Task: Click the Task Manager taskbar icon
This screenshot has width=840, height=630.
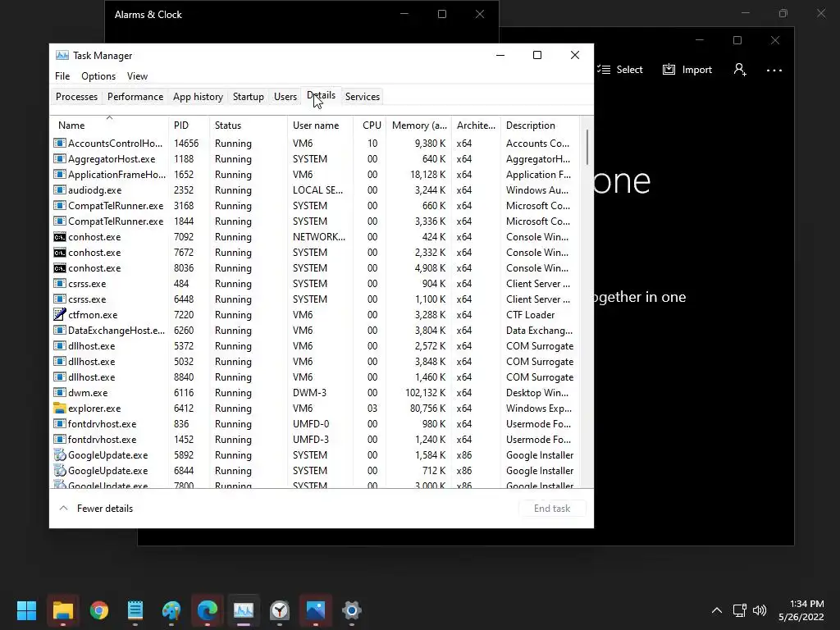Action: click(x=243, y=610)
